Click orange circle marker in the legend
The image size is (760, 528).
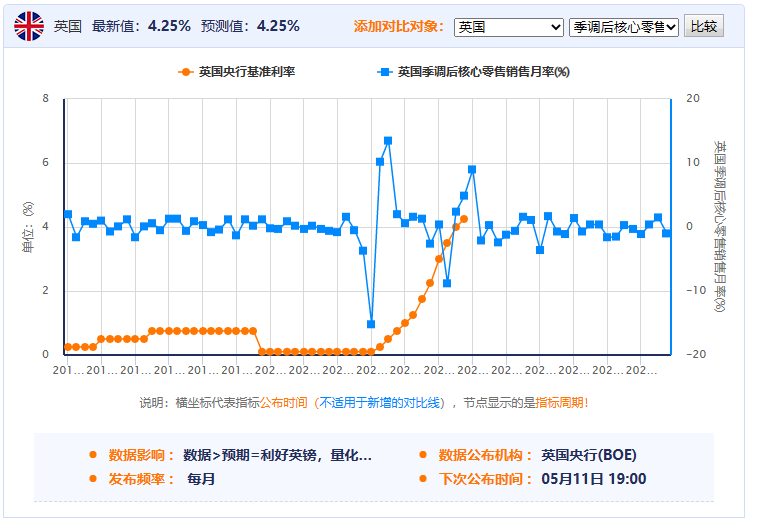(184, 72)
